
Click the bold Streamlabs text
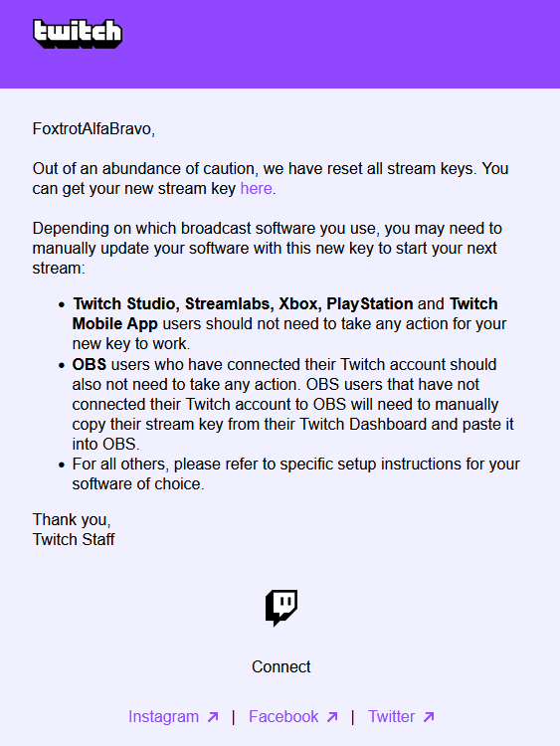tap(228, 303)
